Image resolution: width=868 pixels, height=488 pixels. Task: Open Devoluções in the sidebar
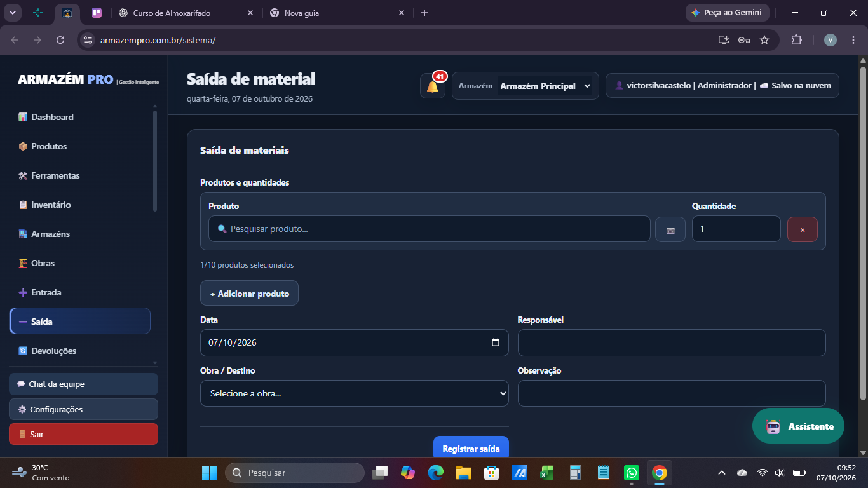point(80,351)
